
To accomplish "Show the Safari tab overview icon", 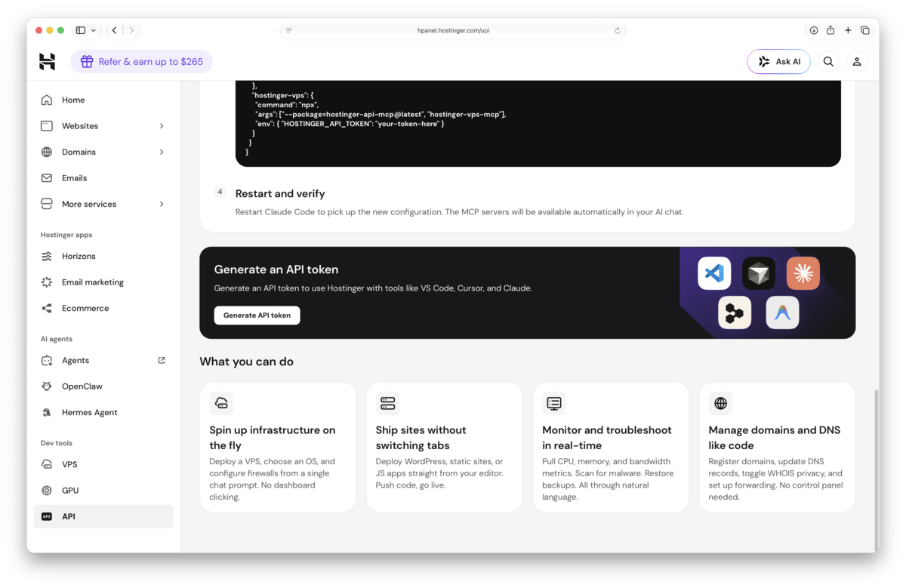I will (865, 30).
